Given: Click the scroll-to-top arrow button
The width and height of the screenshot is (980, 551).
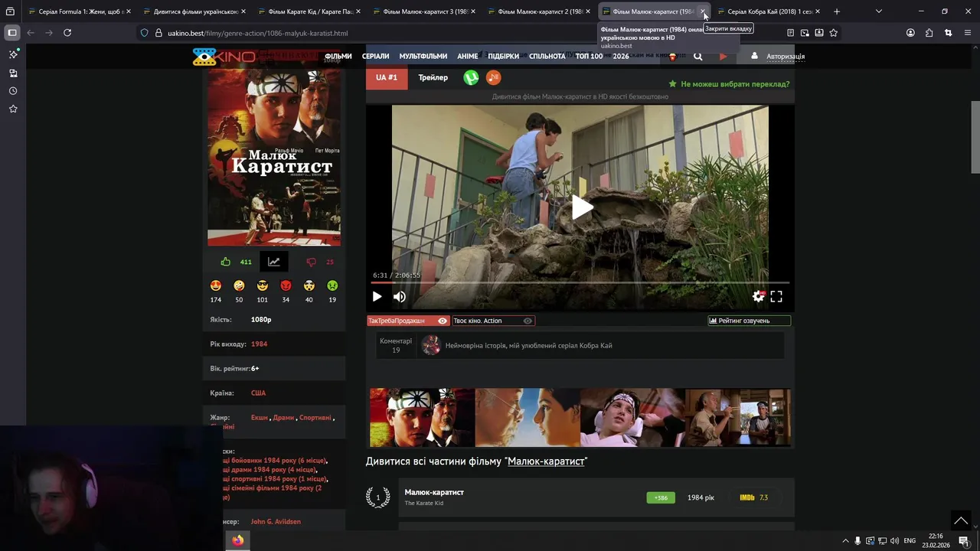Looking at the screenshot, I should (x=961, y=520).
